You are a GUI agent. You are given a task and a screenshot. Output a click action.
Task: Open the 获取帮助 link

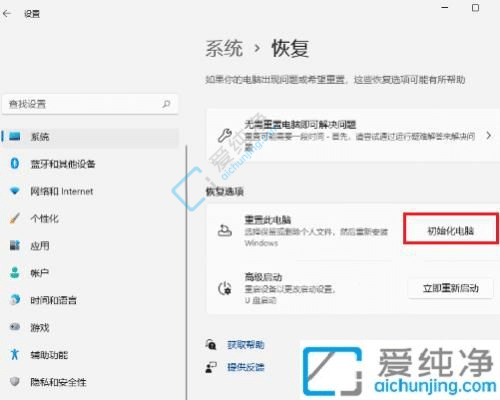coord(246,345)
